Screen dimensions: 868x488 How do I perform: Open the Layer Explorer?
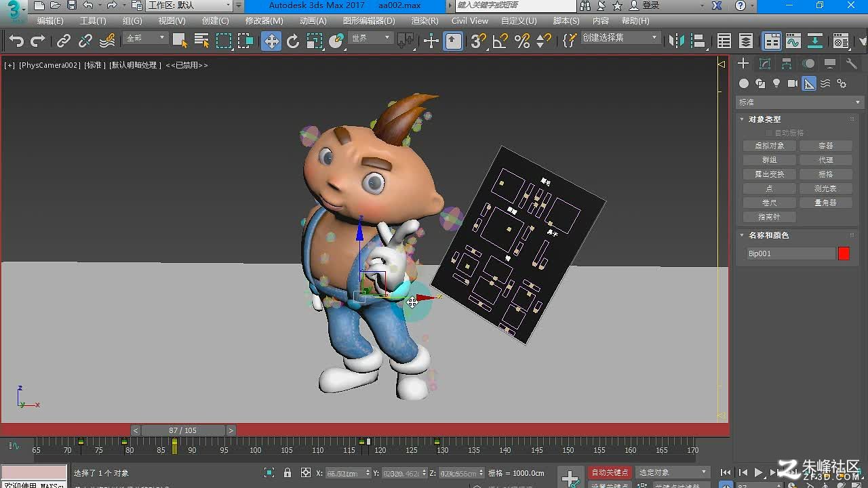pyautogui.click(x=746, y=41)
